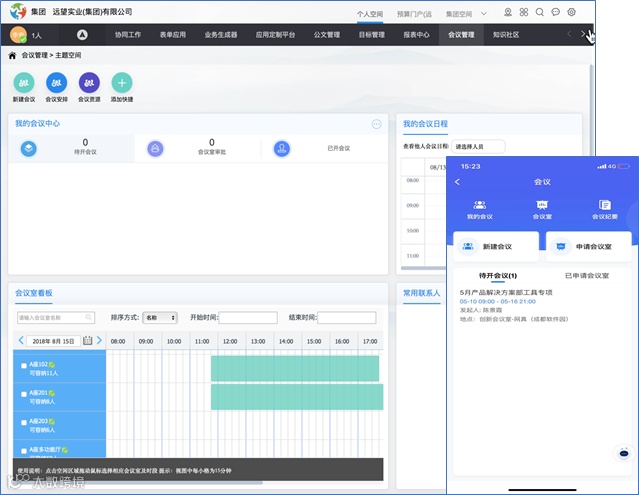Viewport: 639px width, 495px height.
Task: Switch to the 已申请会议室 tab
Action: [587, 276]
